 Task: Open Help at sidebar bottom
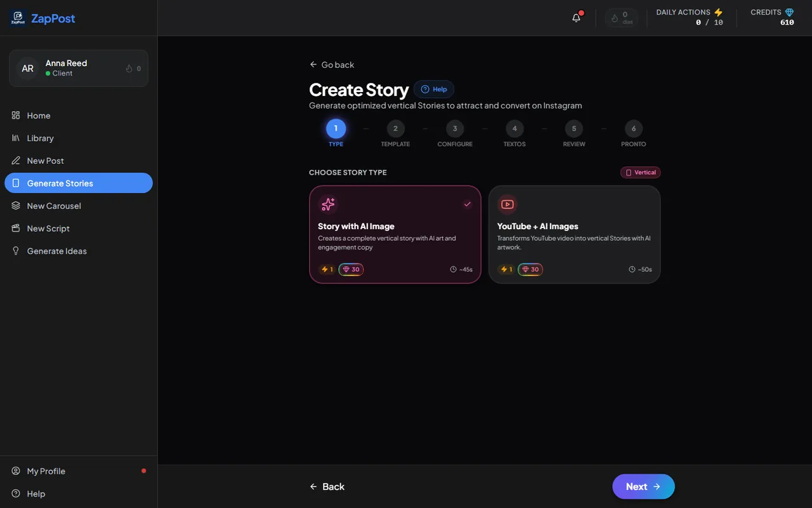point(79,493)
